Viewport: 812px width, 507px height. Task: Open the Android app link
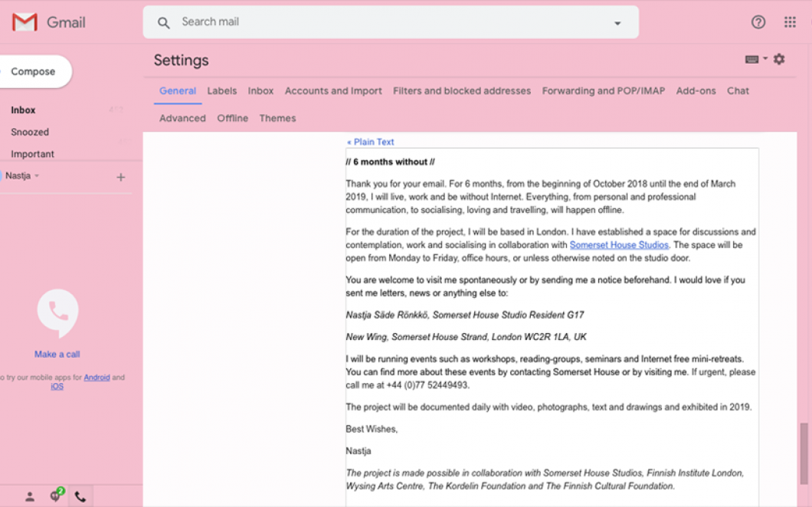(x=97, y=378)
